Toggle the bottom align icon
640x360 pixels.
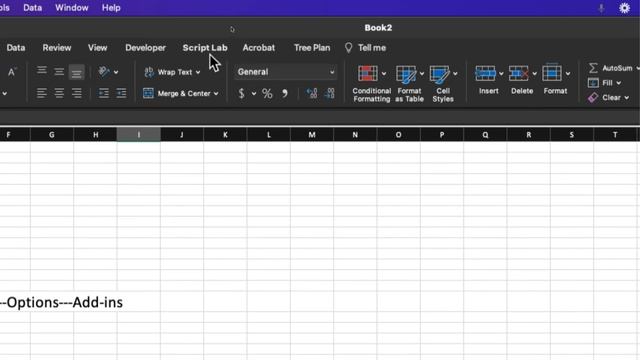pyautogui.click(x=76, y=73)
